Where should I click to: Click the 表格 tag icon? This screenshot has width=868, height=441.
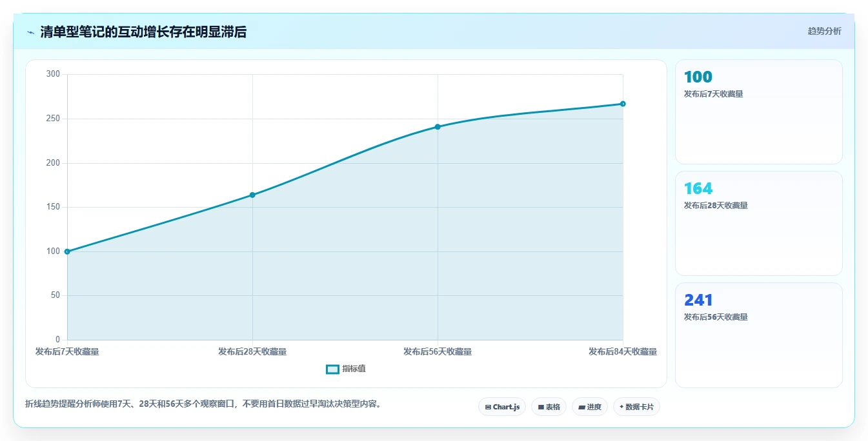541,407
